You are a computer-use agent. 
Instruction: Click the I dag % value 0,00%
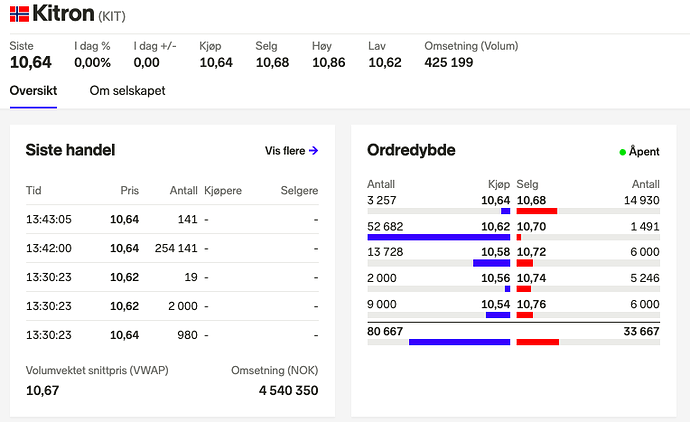tap(92, 62)
